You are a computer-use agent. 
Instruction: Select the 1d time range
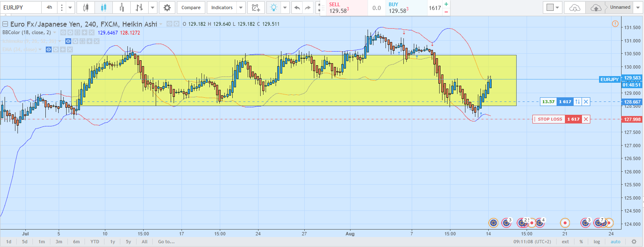tap(8, 242)
